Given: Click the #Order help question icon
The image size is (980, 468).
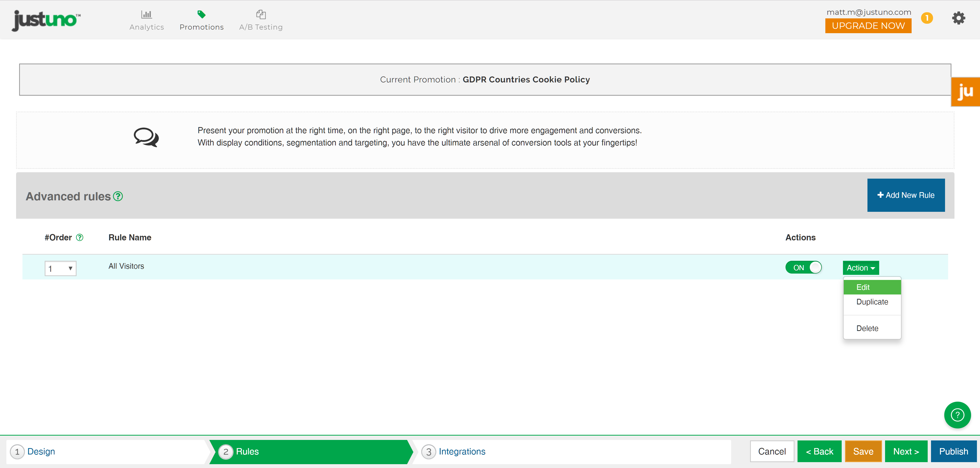Looking at the screenshot, I should [80, 237].
